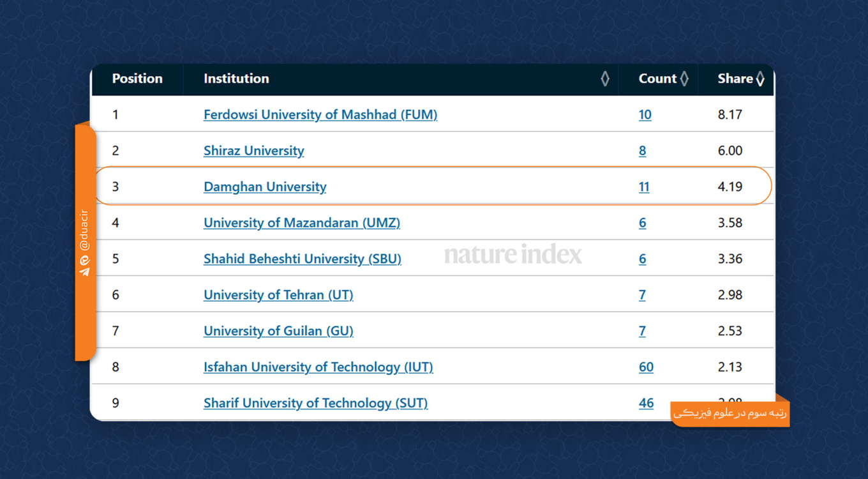Click count 60 for Isfahan University

click(646, 367)
